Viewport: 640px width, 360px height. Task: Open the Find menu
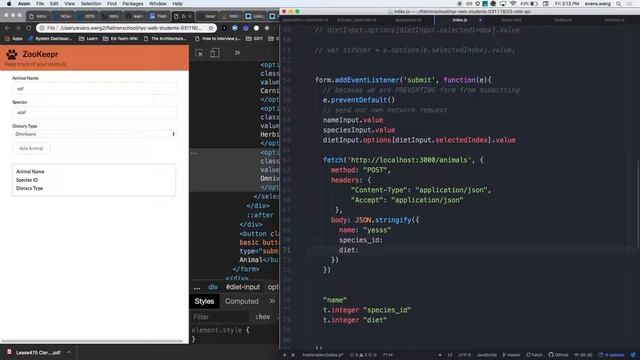point(112,4)
